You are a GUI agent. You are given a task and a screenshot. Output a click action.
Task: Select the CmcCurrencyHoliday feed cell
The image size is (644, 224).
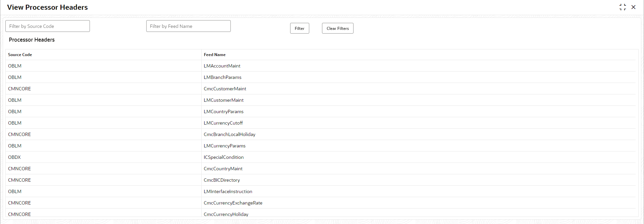[x=418, y=213]
